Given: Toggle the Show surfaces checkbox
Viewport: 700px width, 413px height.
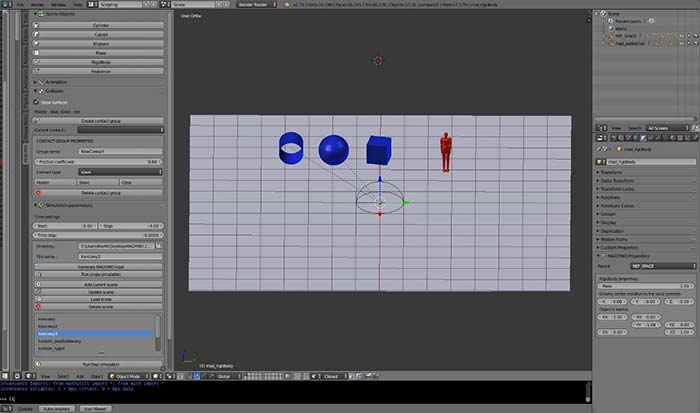Looking at the screenshot, I should (37, 102).
